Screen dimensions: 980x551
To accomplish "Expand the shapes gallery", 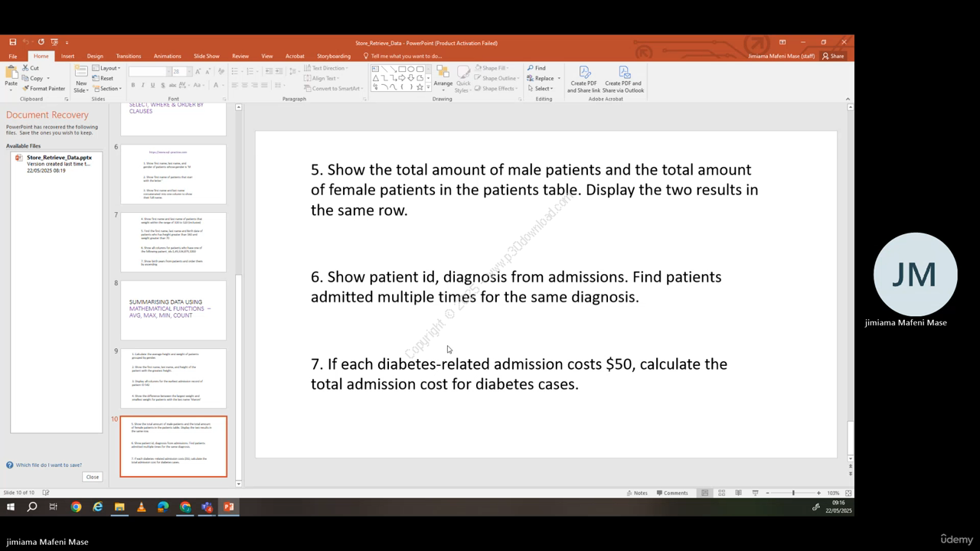I will point(430,88).
